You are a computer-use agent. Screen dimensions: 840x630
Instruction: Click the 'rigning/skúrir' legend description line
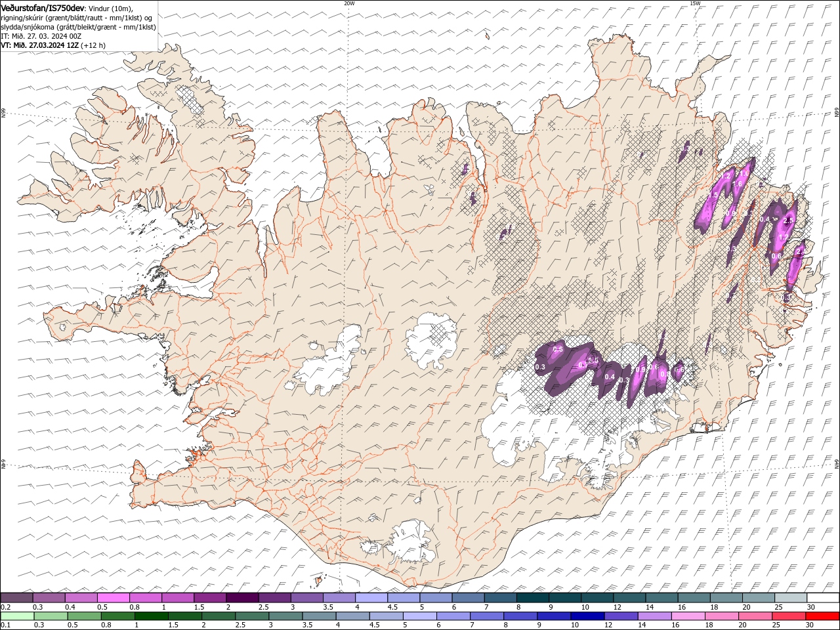click(77, 18)
